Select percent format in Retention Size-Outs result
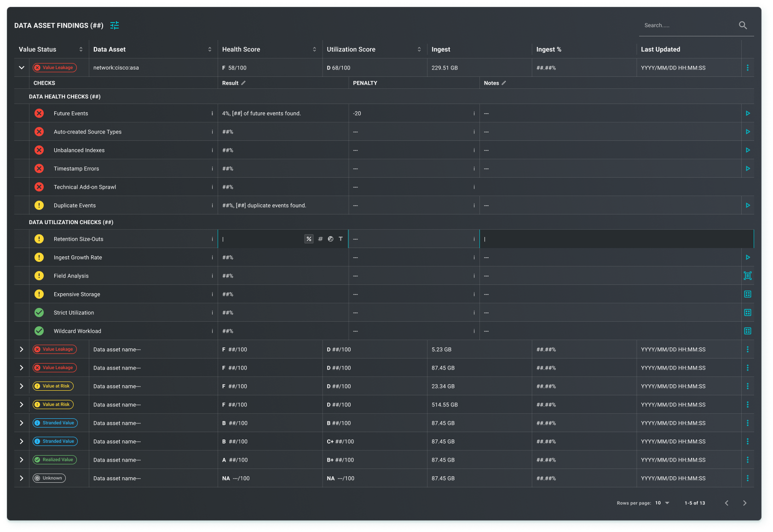 pyautogui.click(x=309, y=239)
